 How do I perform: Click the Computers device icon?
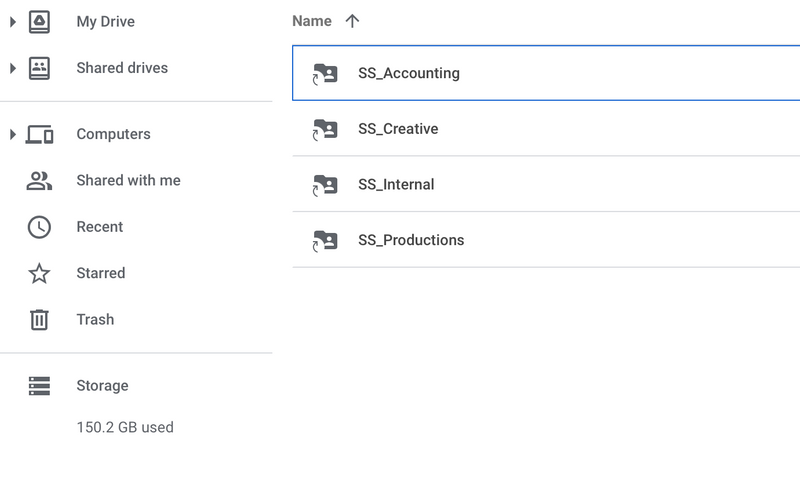point(39,134)
